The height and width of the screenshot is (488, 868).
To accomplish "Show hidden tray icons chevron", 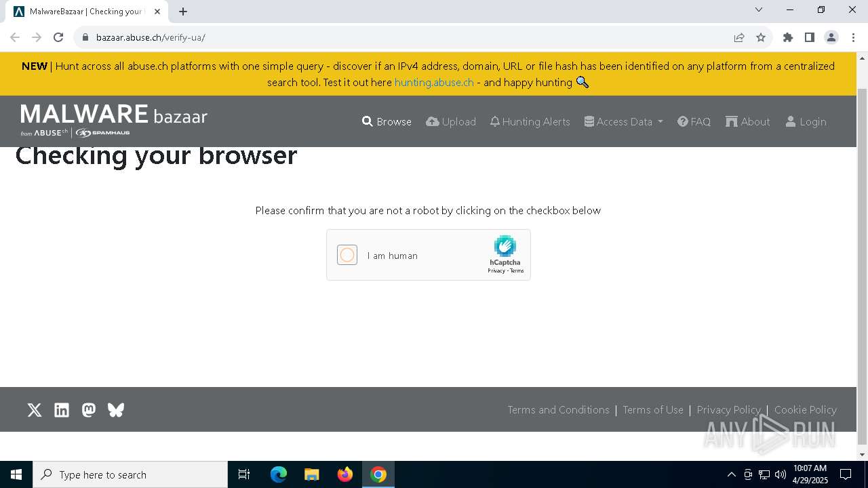I will coord(731,474).
